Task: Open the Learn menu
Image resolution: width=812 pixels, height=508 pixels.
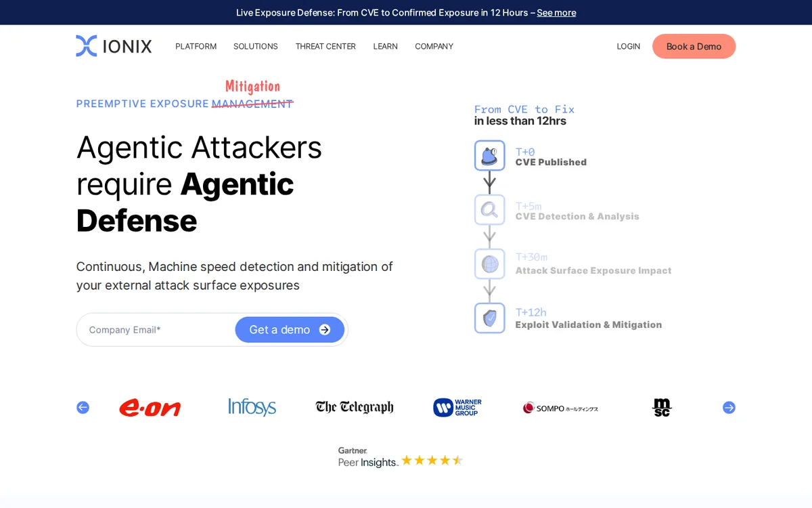Action: 386,46
